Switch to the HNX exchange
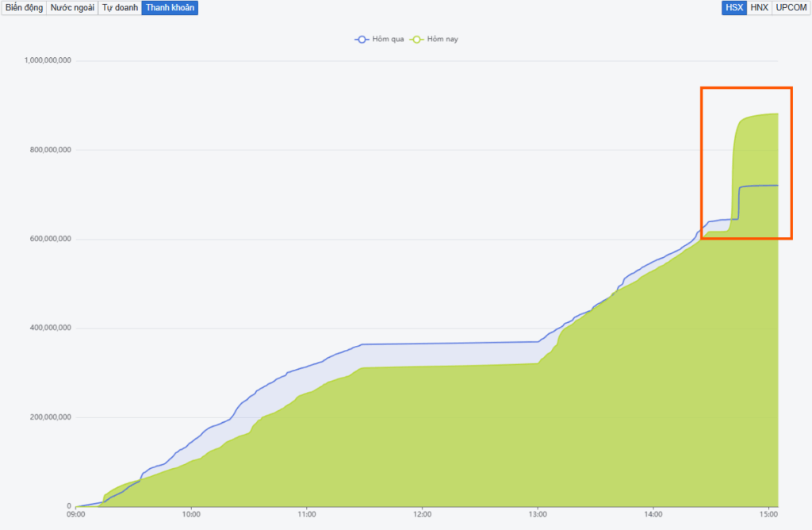Viewport: 812px width, 530px height. point(759,8)
